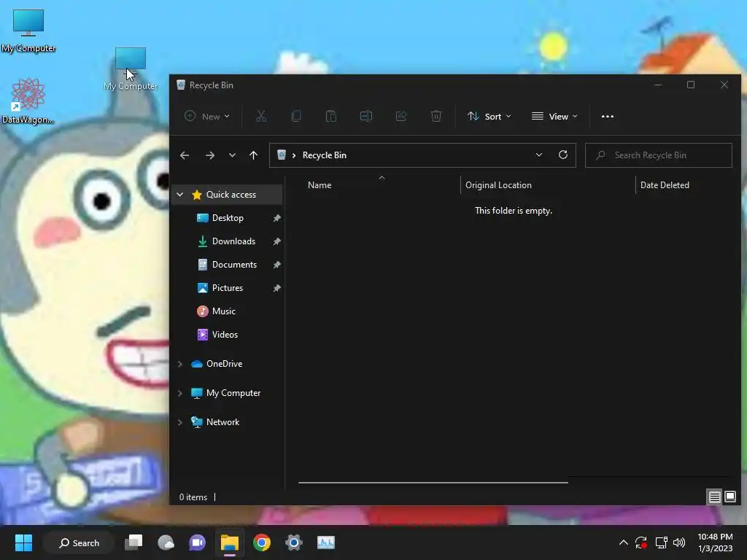Screen dimensions: 747x560
Task: Switch to large thumbnails view in status bar
Action: pyautogui.click(x=729, y=497)
